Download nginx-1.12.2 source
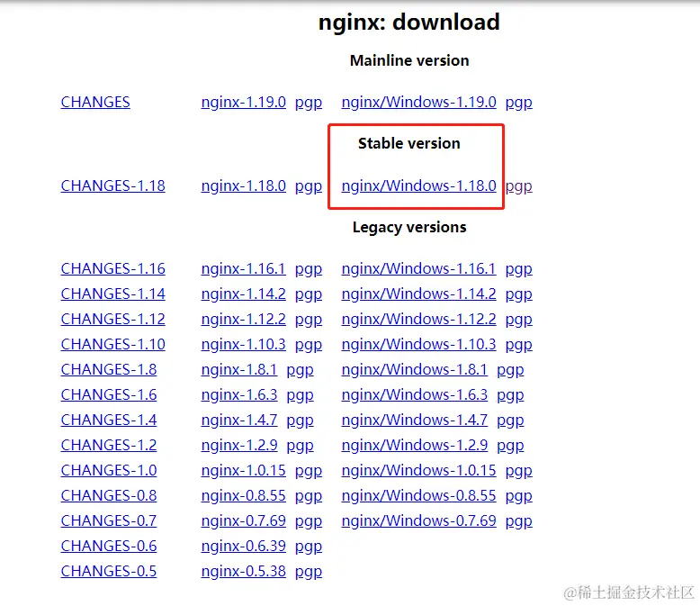This screenshot has width=700, height=606. pyautogui.click(x=243, y=320)
